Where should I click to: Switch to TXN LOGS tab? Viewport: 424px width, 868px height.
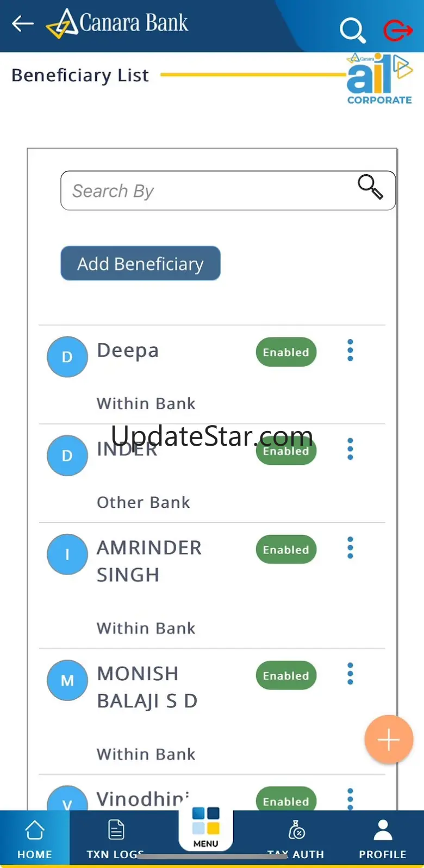point(115,839)
